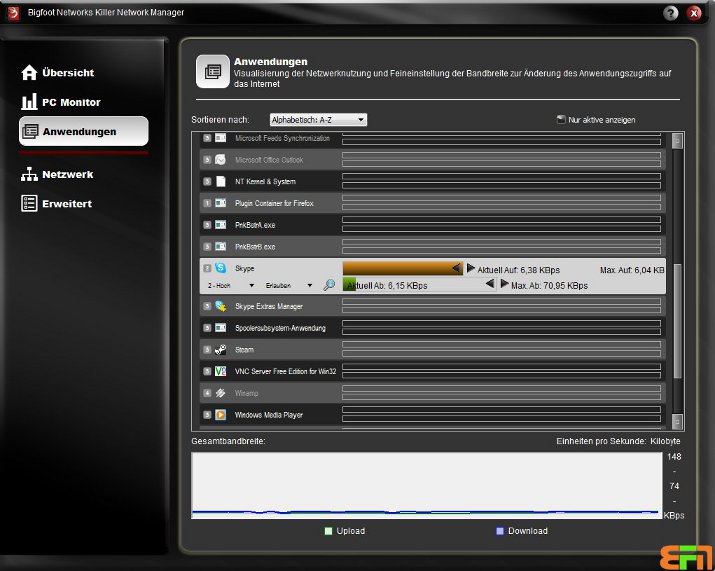Open the Sortieren nach dropdown

tap(318, 120)
